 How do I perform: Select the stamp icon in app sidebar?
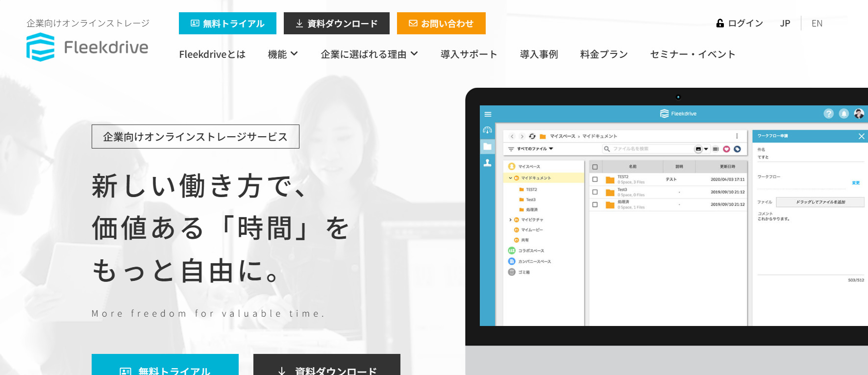tap(487, 163)
